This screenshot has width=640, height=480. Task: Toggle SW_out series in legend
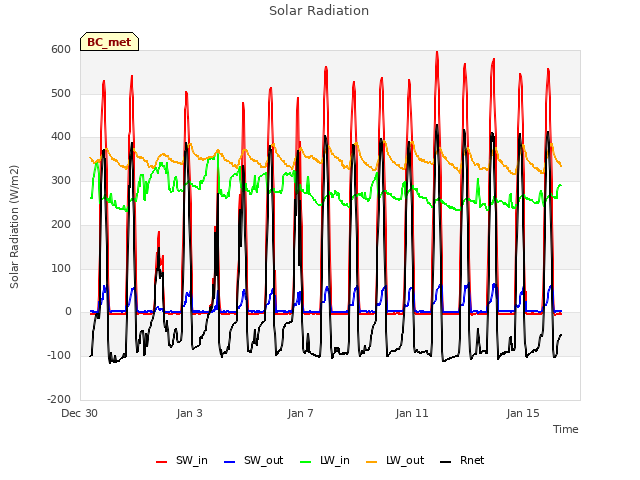click(253, 460)
